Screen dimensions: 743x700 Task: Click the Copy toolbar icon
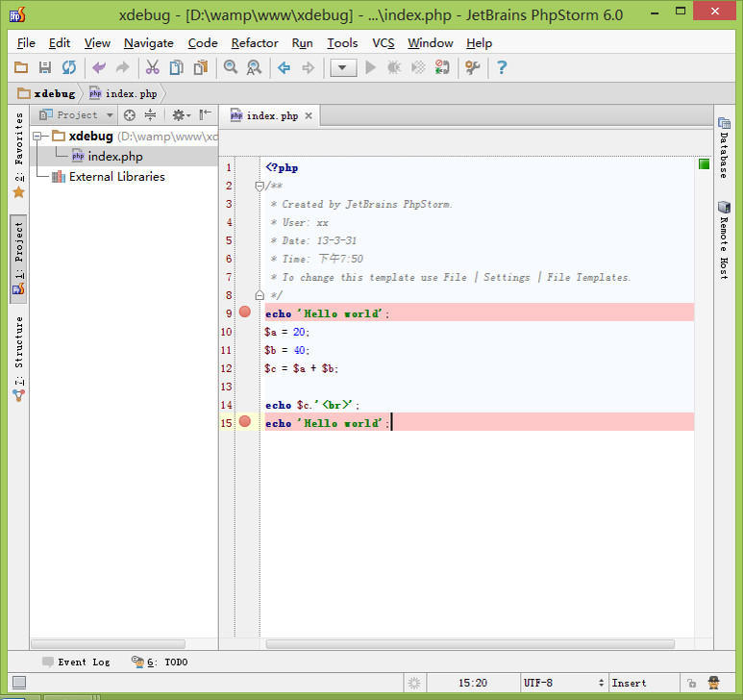176,67
